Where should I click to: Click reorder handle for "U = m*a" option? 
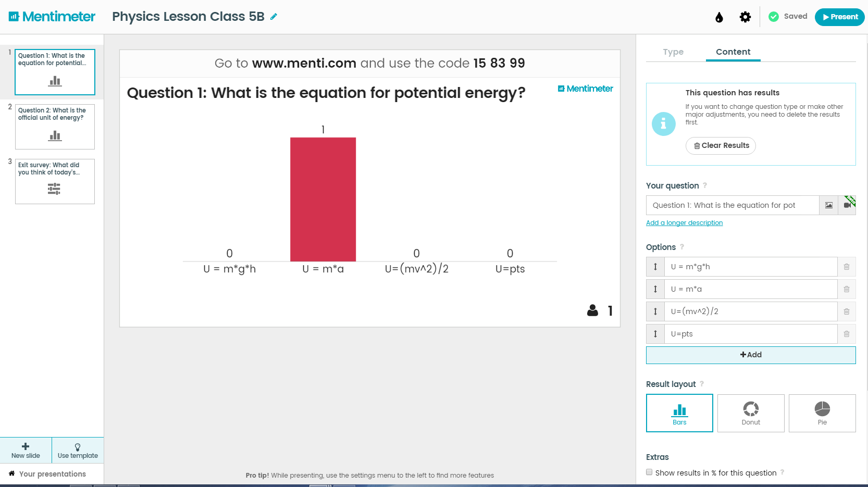click(655, 289)
